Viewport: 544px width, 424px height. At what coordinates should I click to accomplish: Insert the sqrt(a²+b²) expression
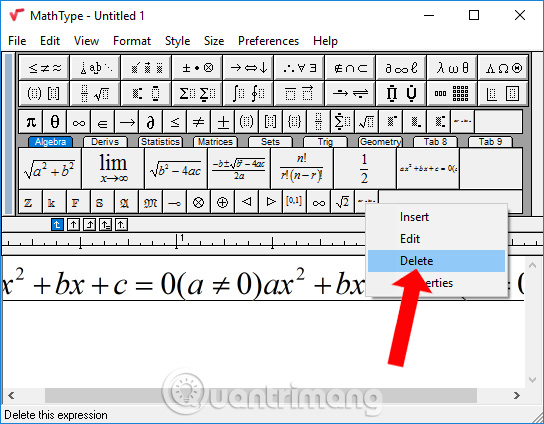pyautogui.click(x=50, y=169)
